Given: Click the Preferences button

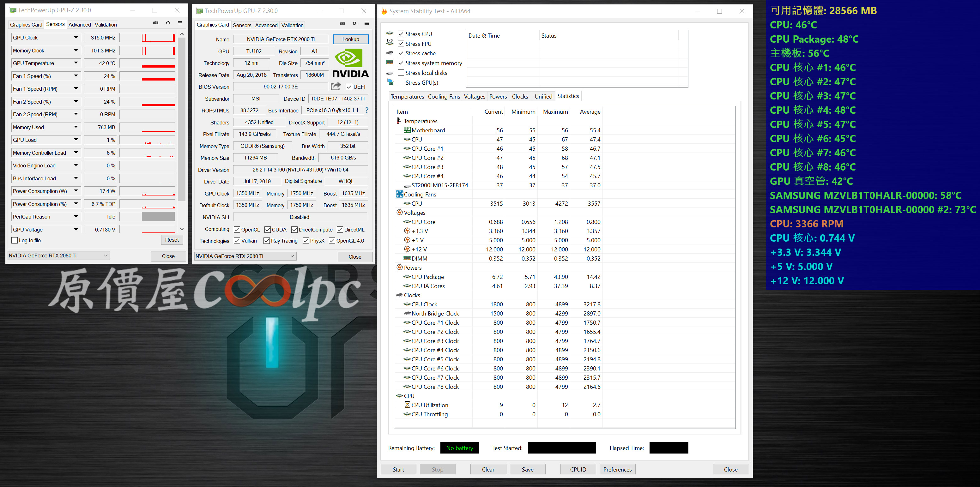Looking at the screenshot, I should coord(617,469).
